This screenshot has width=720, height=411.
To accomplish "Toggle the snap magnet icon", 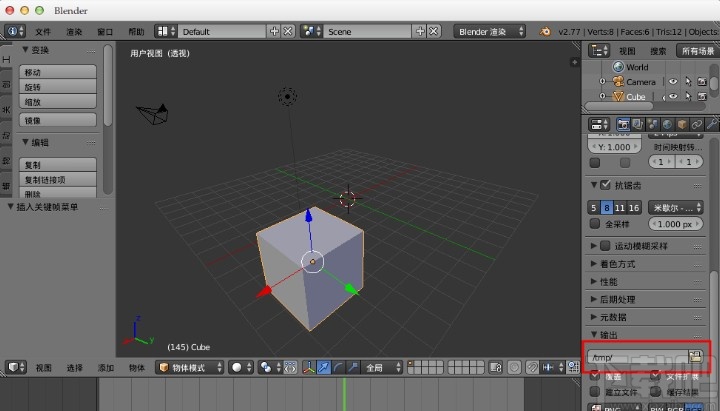I will [x=533, y=367].
